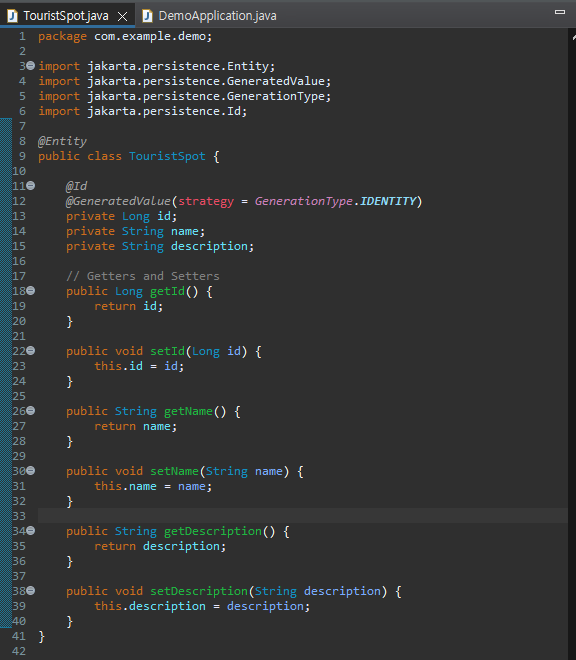Screen dimensions: 576x660
Task: Collapse the getId method at line 18
Action: (30, 291)
